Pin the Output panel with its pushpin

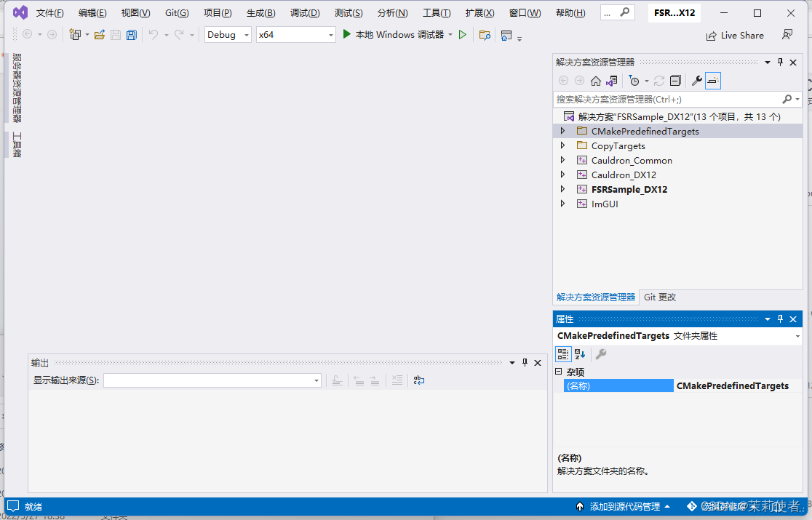525,363
